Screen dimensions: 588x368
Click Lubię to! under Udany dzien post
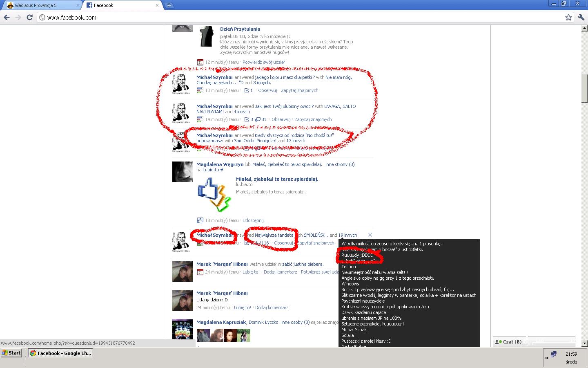pyautogui.click(x=243, y=307)
